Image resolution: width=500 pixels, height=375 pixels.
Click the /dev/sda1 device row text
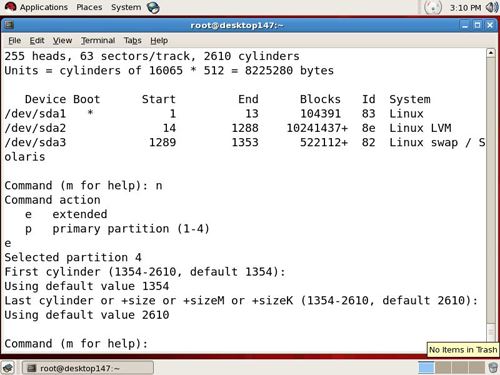tap(35, 114)
